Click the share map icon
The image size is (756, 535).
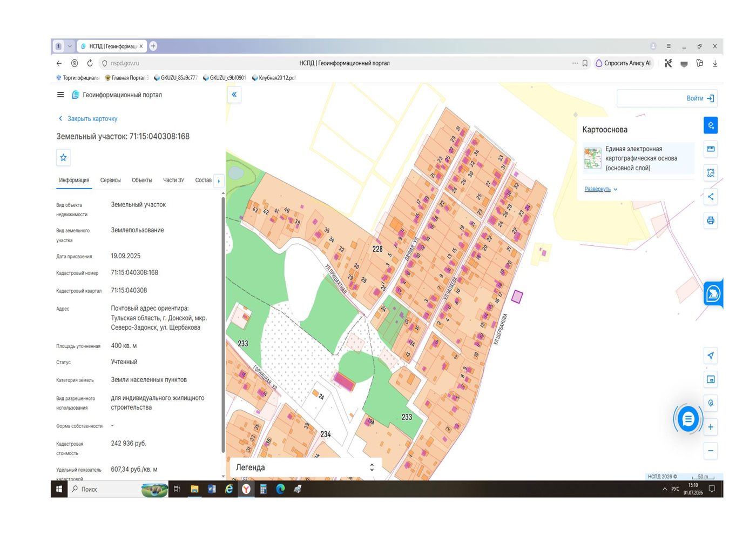tap(711, 197)
